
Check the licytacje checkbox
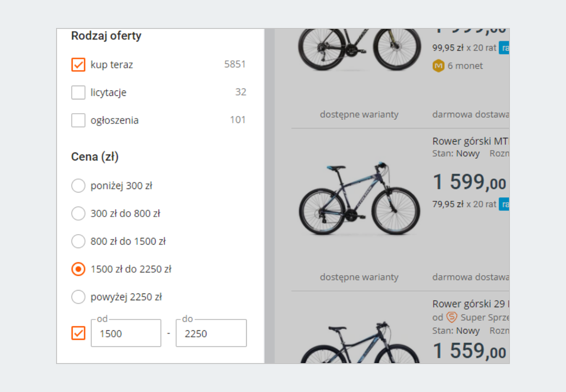(x=78, y=92)
